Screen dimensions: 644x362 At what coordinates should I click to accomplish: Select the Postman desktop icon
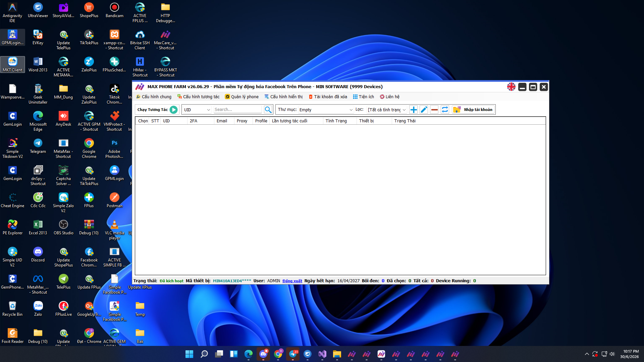[114, 200]
